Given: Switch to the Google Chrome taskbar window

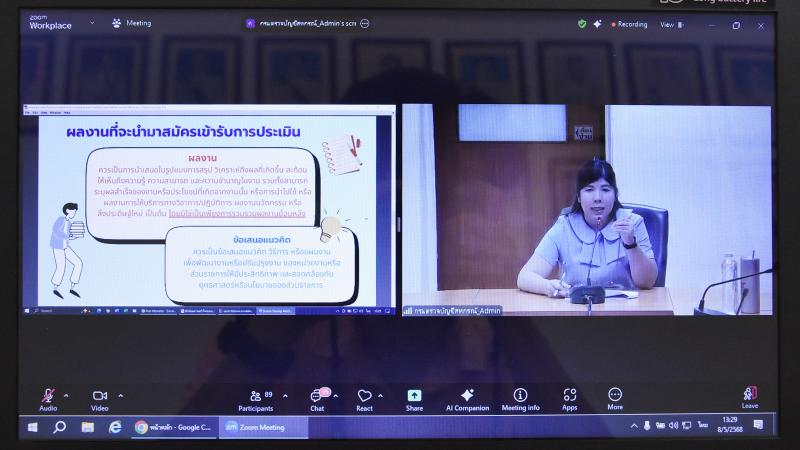Looking at the screenshot, I should coord(173,427).
